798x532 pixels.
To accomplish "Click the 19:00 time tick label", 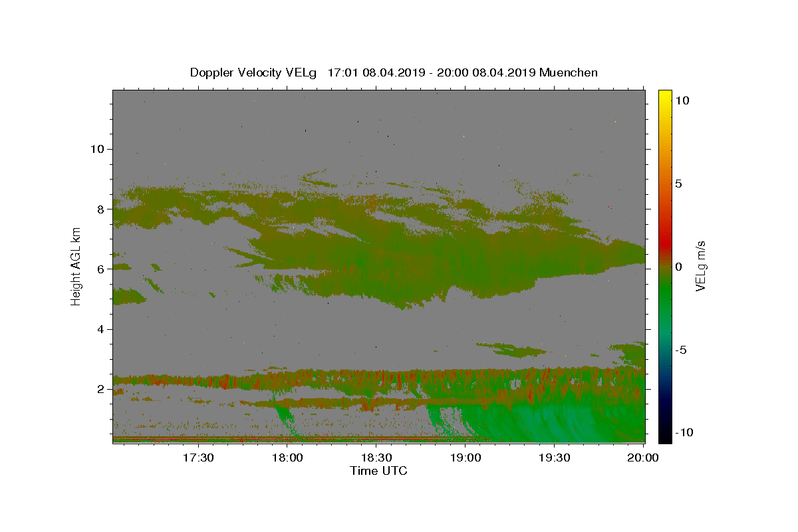I will click(465, 458).
